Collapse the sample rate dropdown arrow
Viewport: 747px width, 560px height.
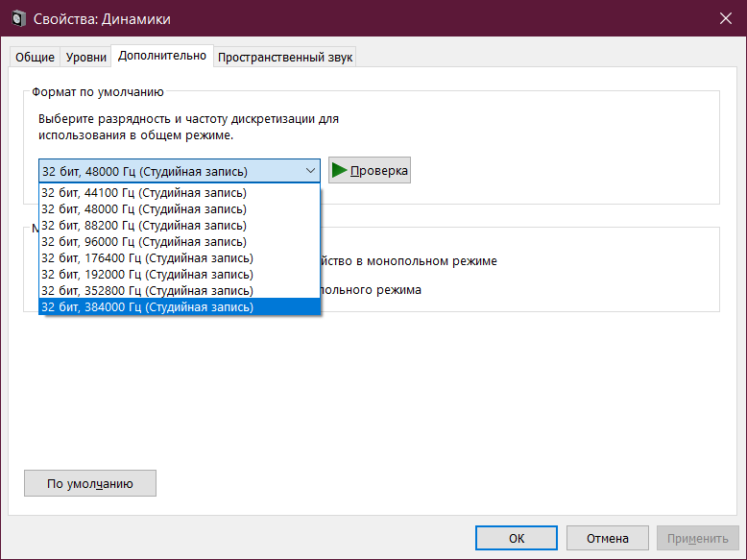coord(309,171)
